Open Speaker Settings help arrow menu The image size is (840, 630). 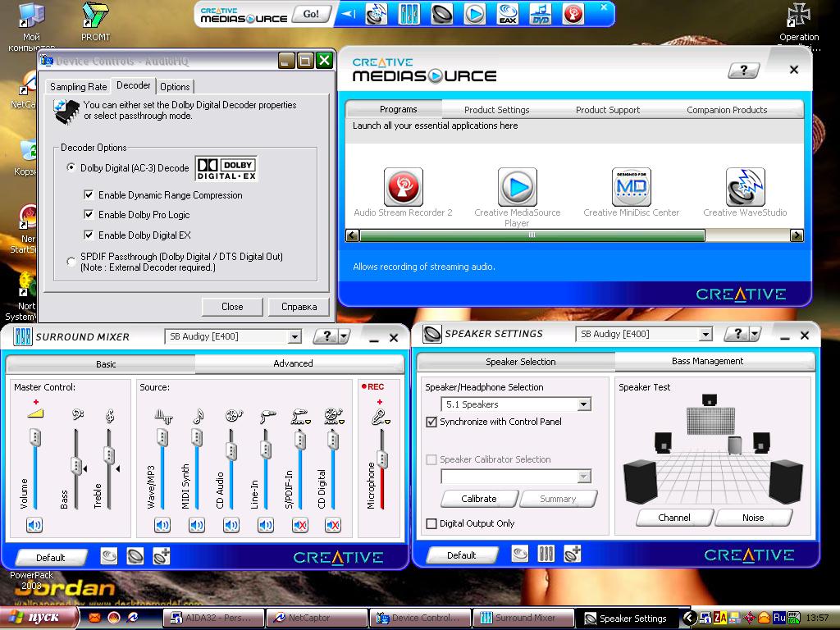(755, 335)
